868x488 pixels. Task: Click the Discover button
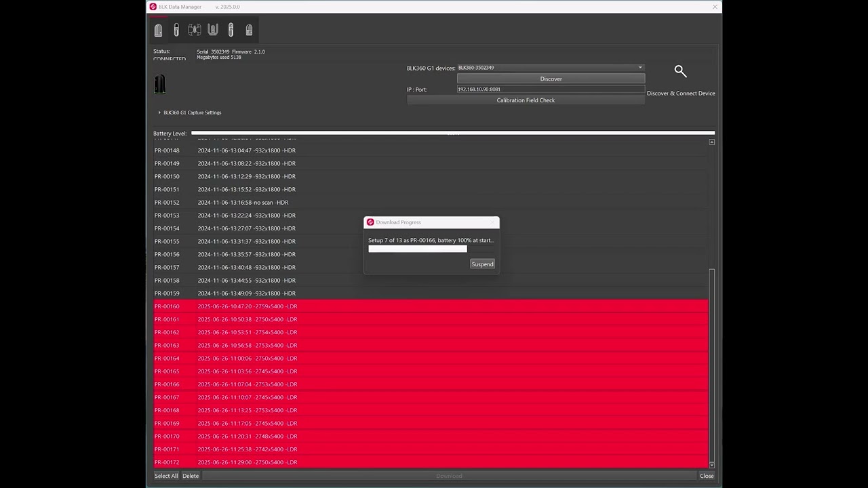551,79
